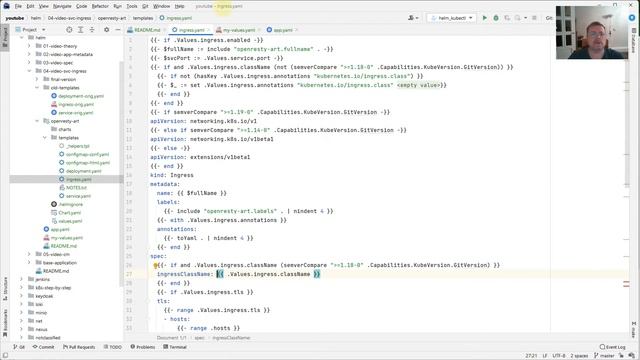Click the tool windows quick-access icon bottom-left
The width and height of the screenshot is (640, 360).
click(x=5, y=356)
